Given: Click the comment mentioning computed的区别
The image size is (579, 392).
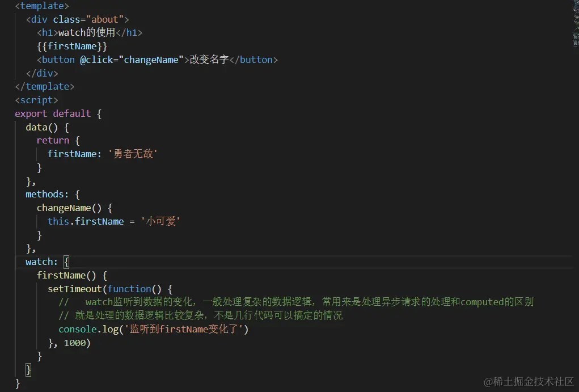Looking at the screenshot, I should (x=296, y=302).
